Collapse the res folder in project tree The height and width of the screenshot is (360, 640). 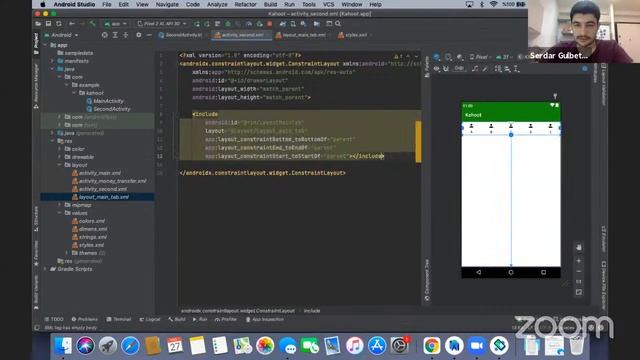coord(53,141)
